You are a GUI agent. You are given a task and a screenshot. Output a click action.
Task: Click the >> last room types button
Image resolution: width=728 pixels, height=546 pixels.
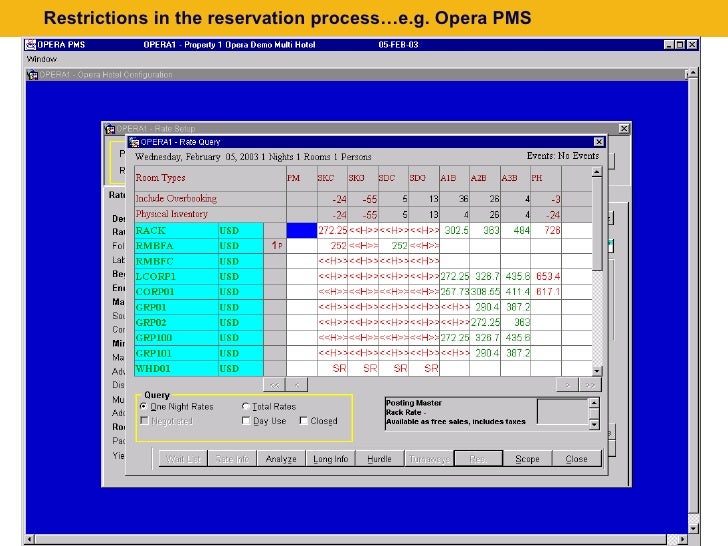(590, 385)
